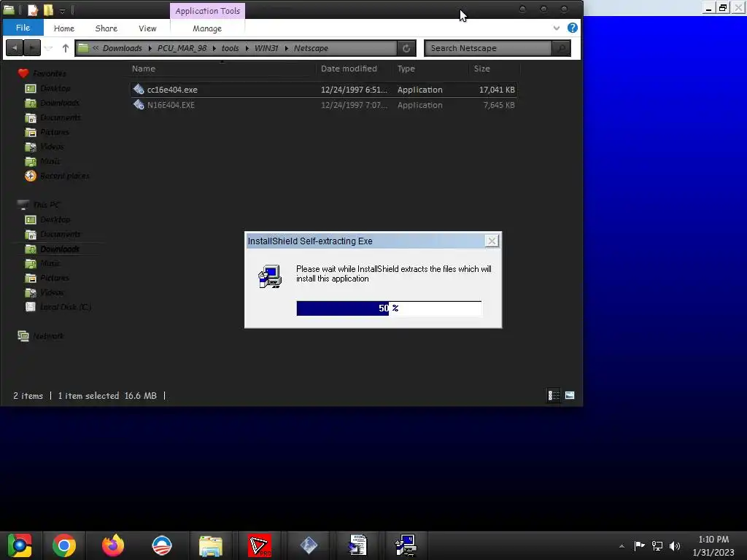747x560 pixels.
Task: Close the InstallShield Self-extracting Exe dialog
Action: click(492, 241)
